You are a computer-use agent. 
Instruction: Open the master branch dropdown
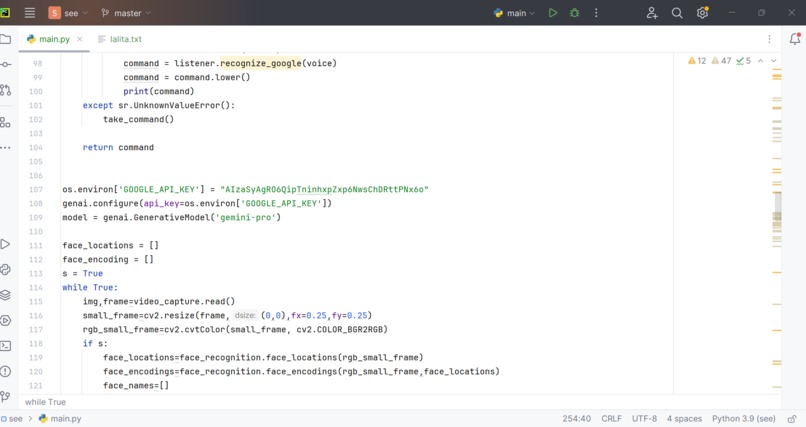tap(126, 13)
